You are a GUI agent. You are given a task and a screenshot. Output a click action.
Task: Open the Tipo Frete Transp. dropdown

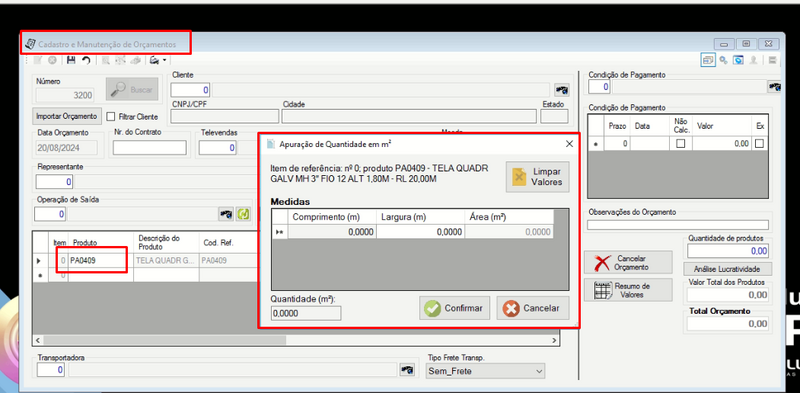(485, 371)
